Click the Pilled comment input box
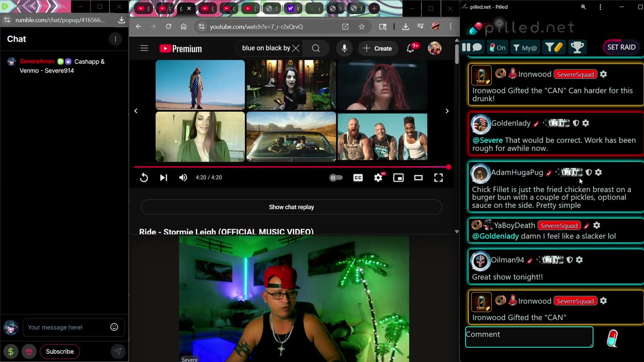 coord(529,337)
